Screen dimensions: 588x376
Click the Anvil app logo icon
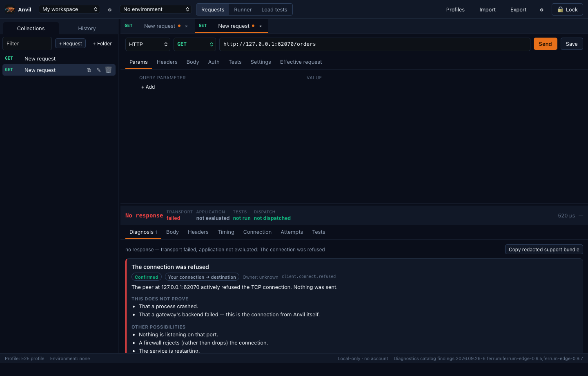coord(10,9)
